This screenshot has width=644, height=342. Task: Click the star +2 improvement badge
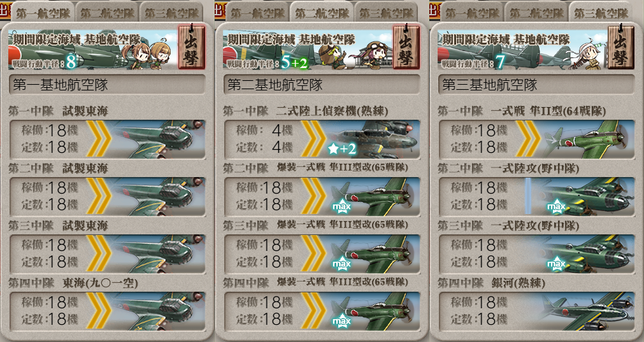tap(341, 149)
